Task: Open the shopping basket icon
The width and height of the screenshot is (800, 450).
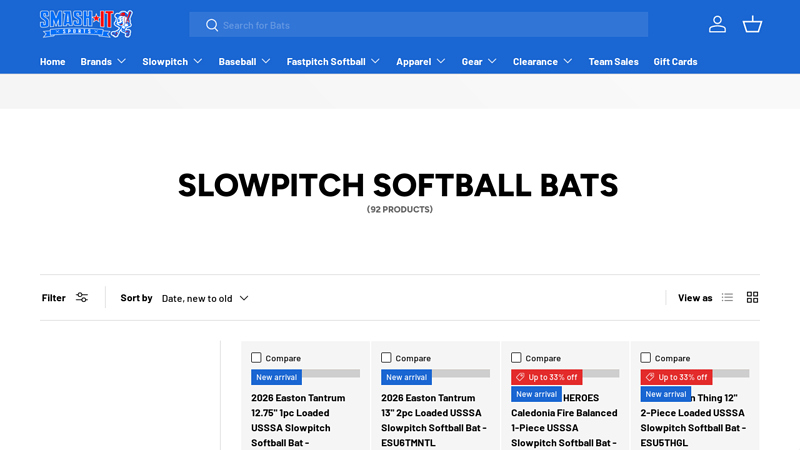Action: pos(752,24)
